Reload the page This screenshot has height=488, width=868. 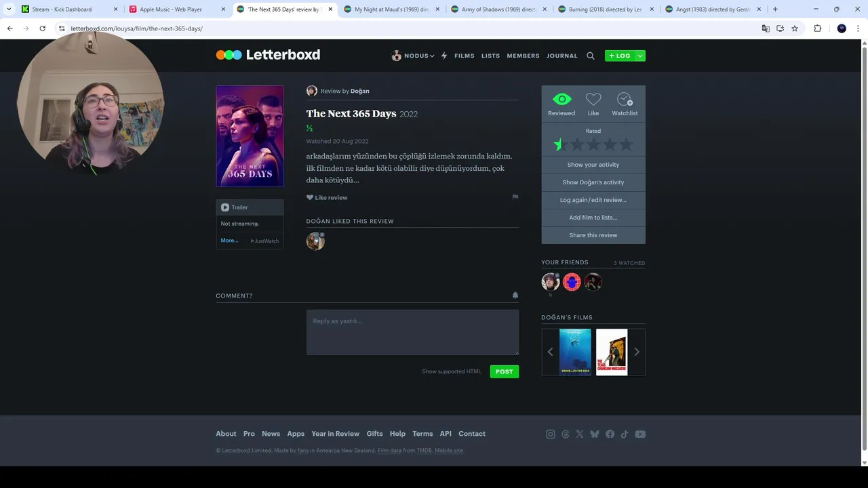point(42,28)
